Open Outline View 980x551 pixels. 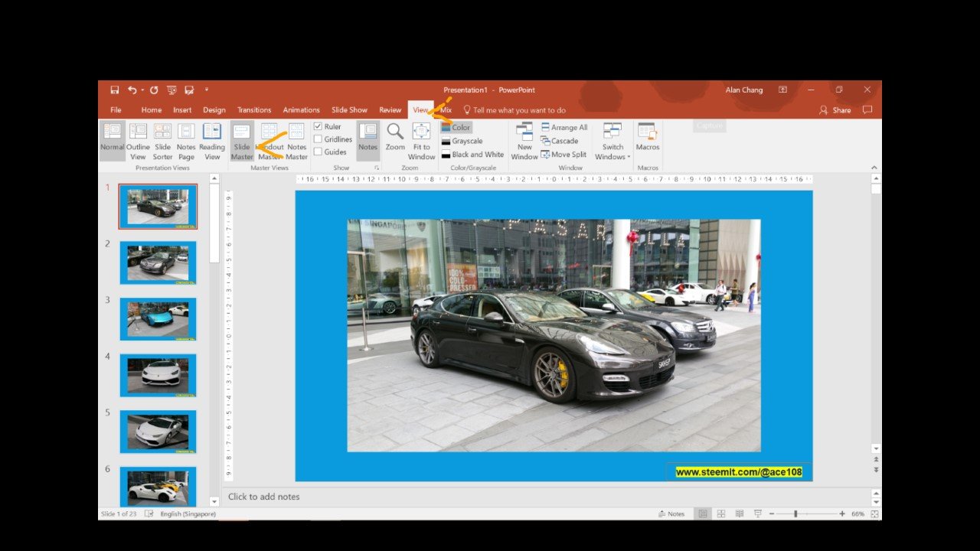pyautogui.click(x=138, y=141)
